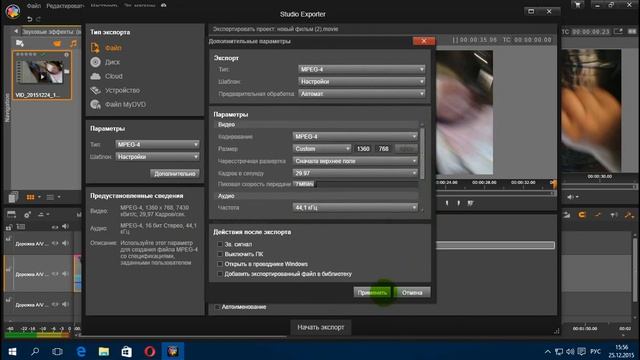640x360 pixels.
Task: Select Диск export type icon
Action: [95, 62]
